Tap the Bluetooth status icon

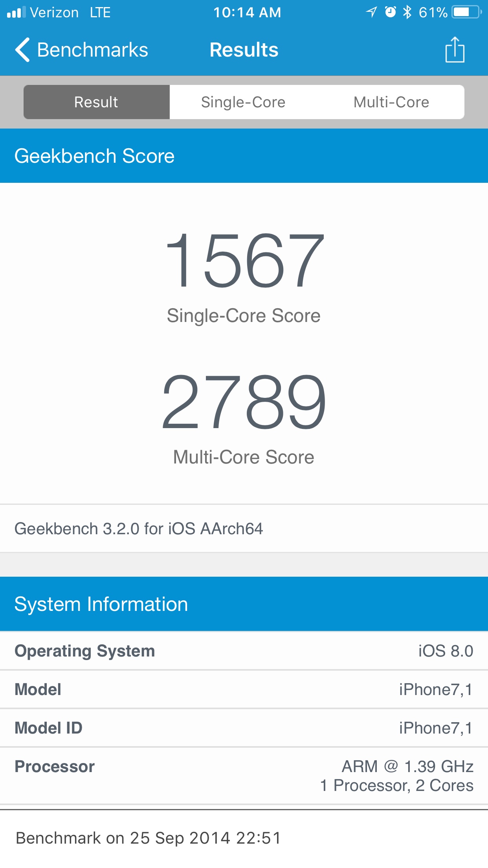(407, 12)
